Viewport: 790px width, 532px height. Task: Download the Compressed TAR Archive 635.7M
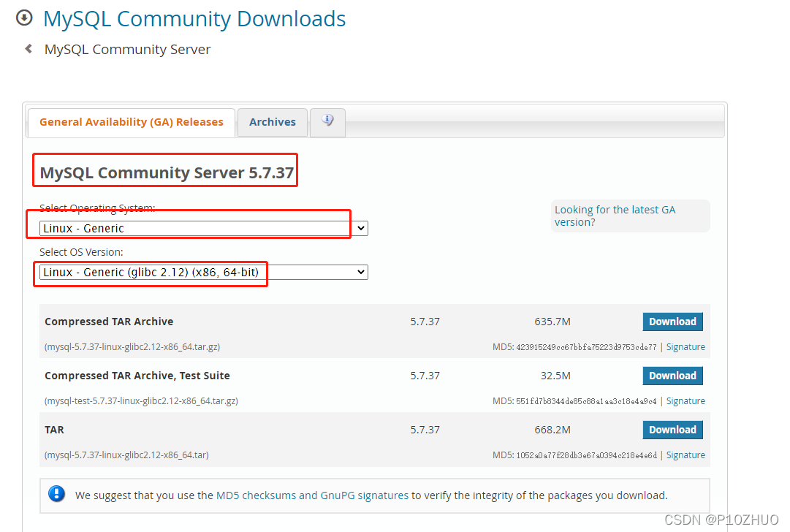(x=672, y=322)
